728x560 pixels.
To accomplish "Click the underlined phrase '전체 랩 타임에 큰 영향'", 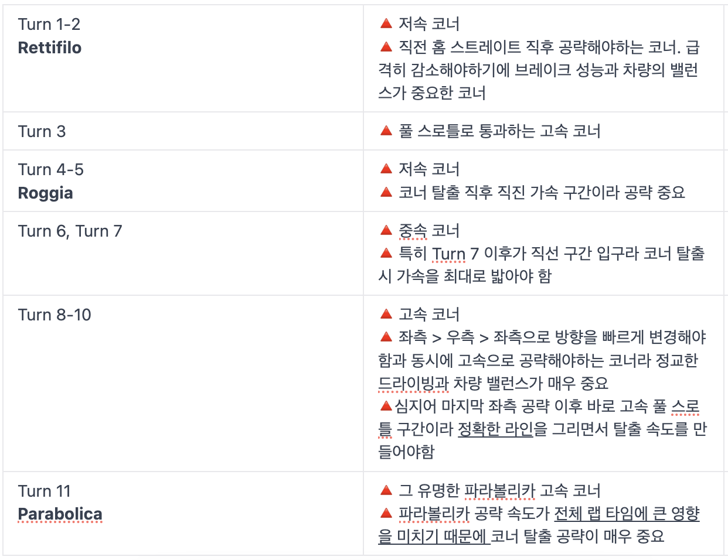I will click(627, 514).
